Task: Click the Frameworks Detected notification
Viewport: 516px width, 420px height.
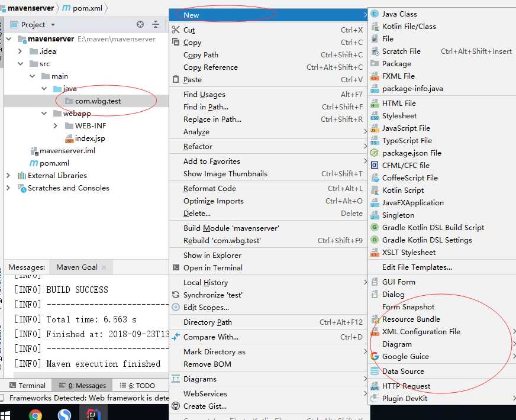Action: (89, 398)
